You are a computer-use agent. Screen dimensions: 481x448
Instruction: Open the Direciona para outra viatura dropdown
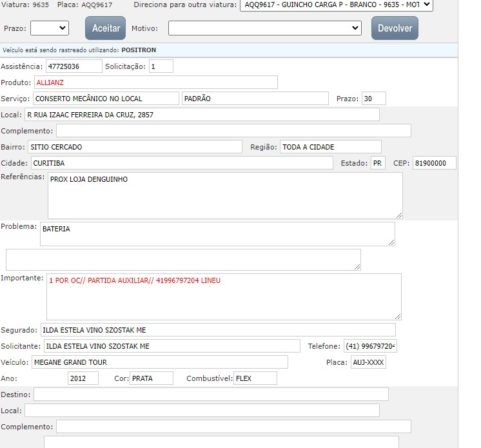click(x=336, y=5)
